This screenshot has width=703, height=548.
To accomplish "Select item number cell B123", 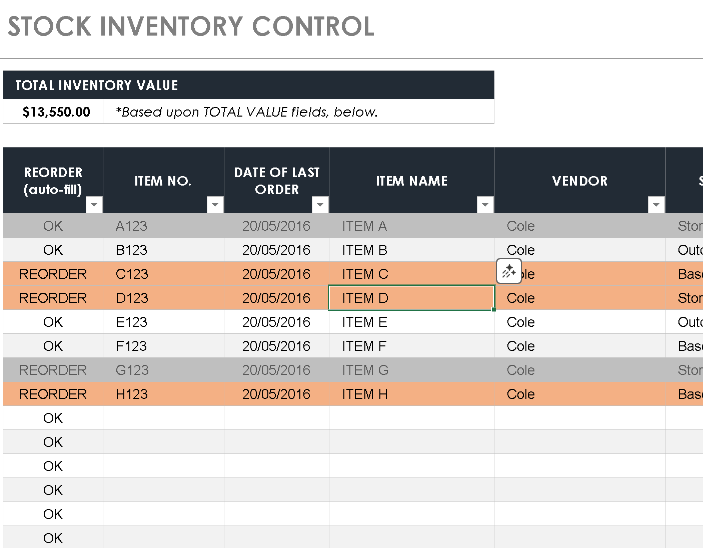I will (x=164, y=250).
